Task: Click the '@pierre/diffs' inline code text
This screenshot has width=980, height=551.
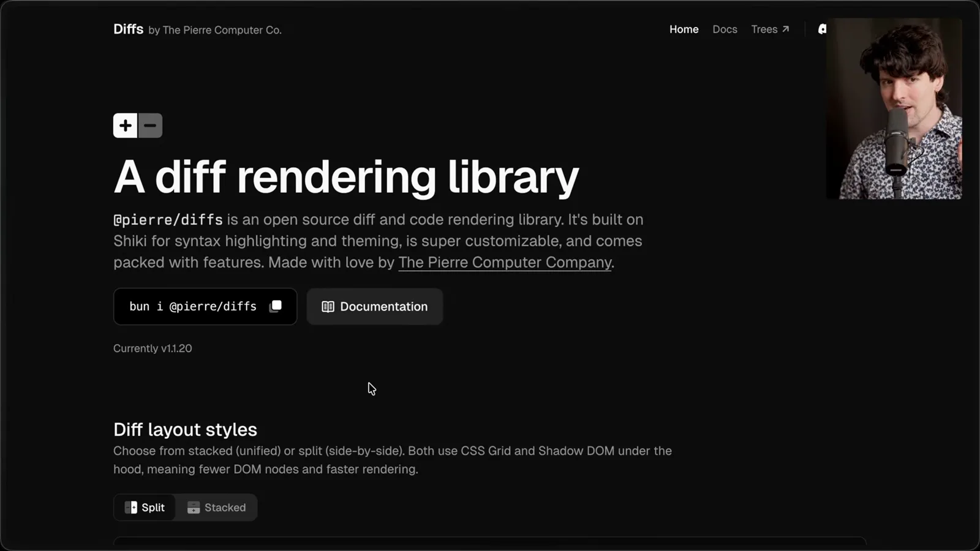Action: (168, 220)
